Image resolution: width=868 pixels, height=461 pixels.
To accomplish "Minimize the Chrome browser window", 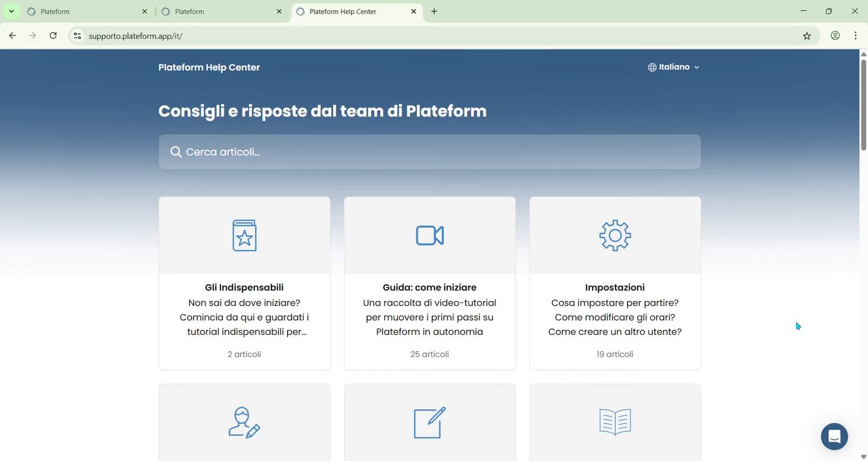I will click(804, 12).
